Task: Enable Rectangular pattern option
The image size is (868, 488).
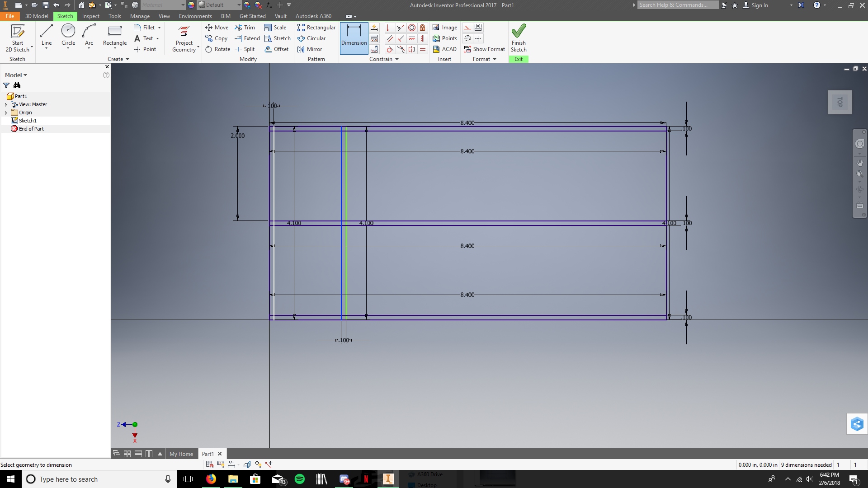Action: pos(316,28)
